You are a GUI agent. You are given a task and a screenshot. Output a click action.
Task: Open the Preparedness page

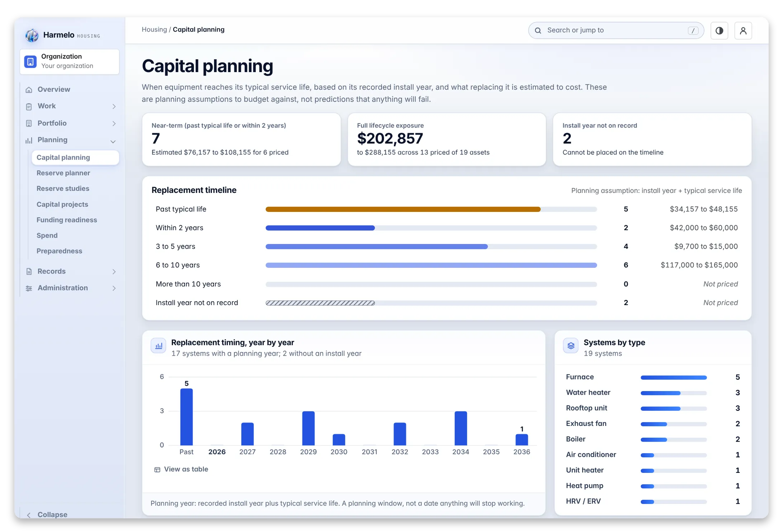click(x=59, y=251)
